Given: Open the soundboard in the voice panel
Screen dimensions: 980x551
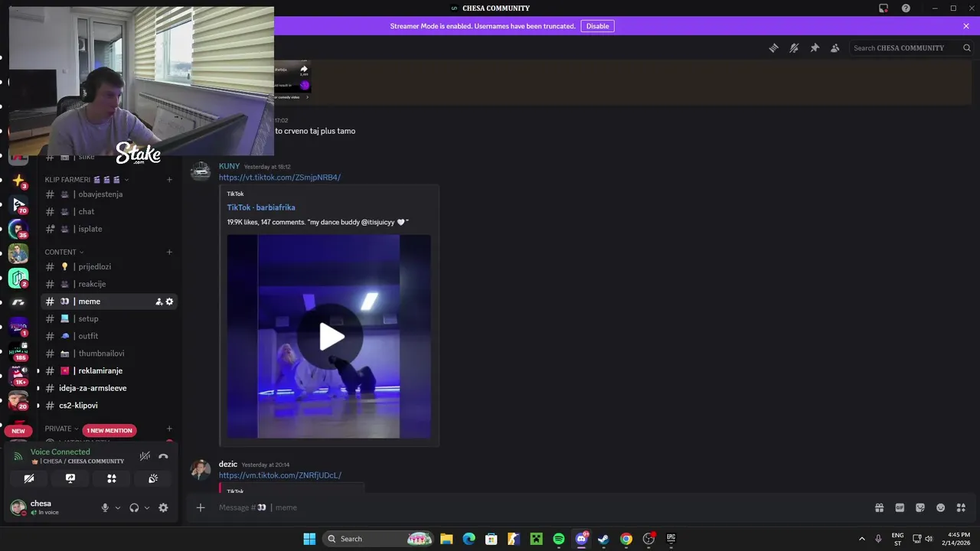Looking at the screenshot, I should pos(153,478).
